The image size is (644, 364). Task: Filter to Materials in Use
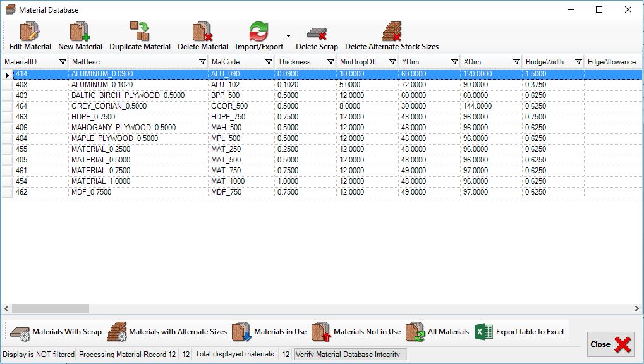tap(269, 331)
